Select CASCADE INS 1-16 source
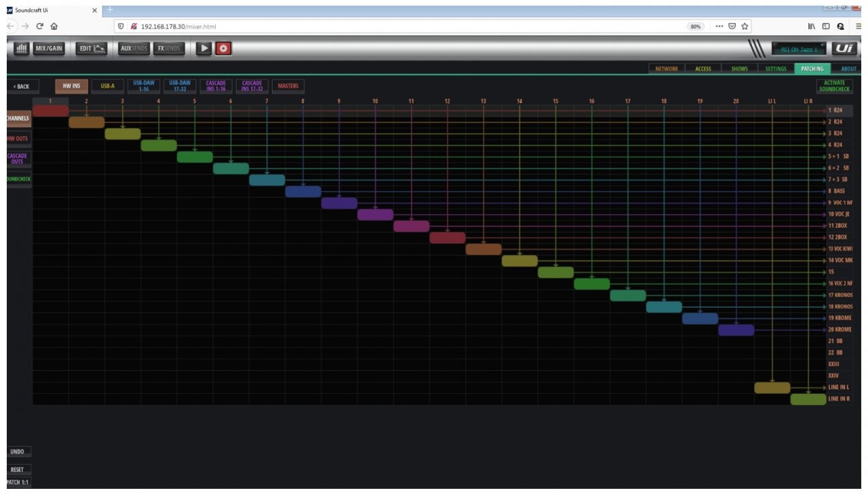The height and width of the screenshot is (495, 868). 216,86
